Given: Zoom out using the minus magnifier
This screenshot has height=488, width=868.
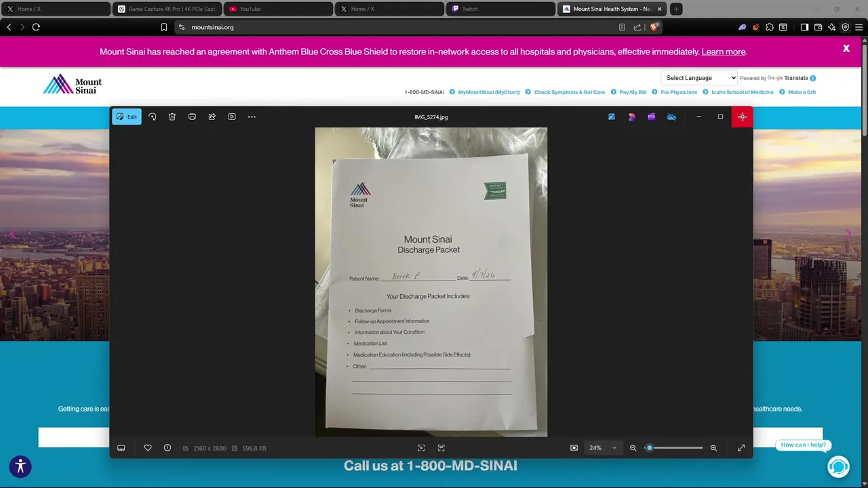Looking at the screenshot, I should click(633, 448).
